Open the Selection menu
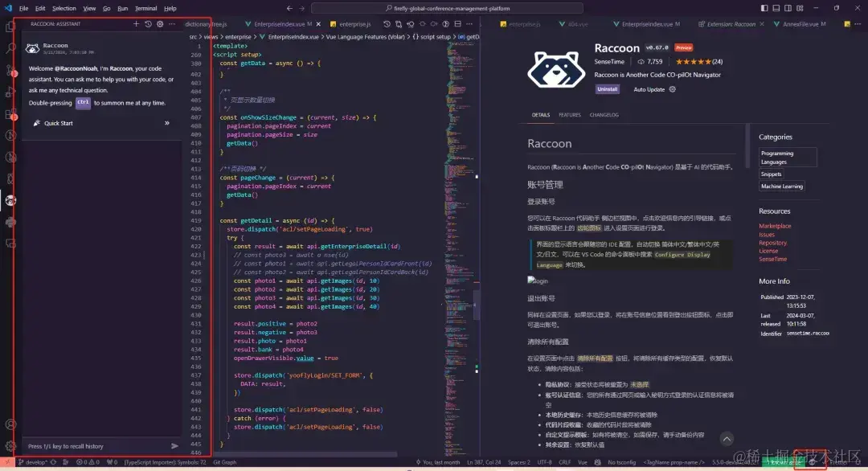Viewport: 868px width, 471px height. click(64, 8)
